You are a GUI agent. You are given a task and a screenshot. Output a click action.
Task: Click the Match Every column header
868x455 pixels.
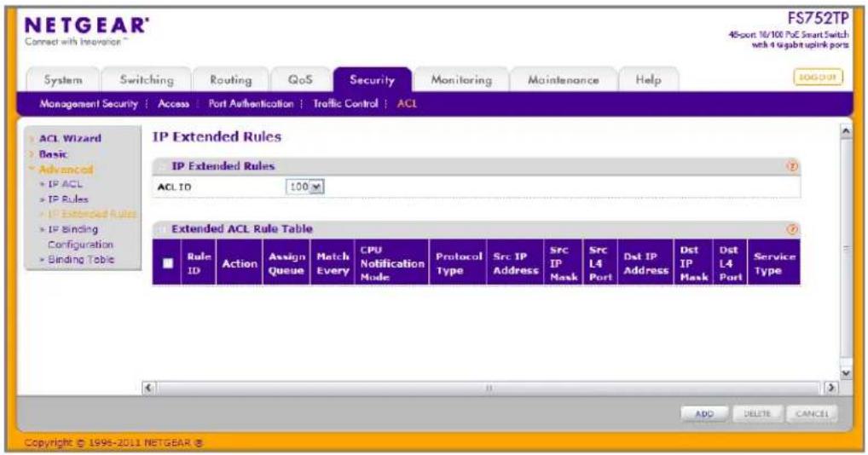(x=333, y=262)
